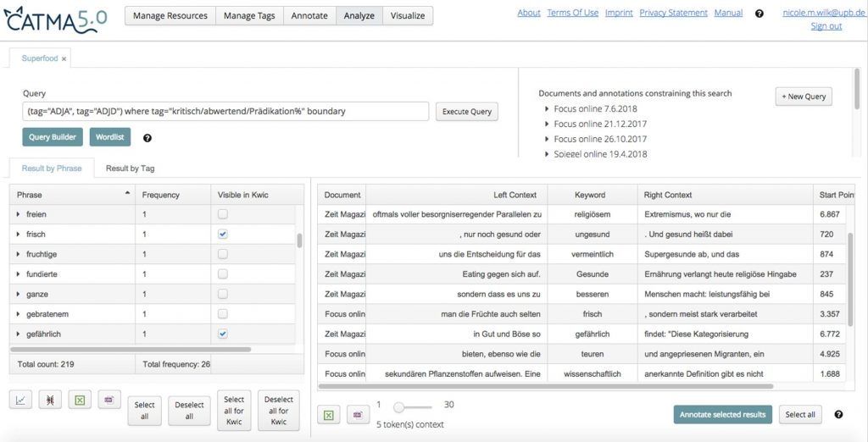Click the Wordlist button
Image resolution: width=868 pixels, height=442 pixels.
pyautogui.click(x=110, y=137)
